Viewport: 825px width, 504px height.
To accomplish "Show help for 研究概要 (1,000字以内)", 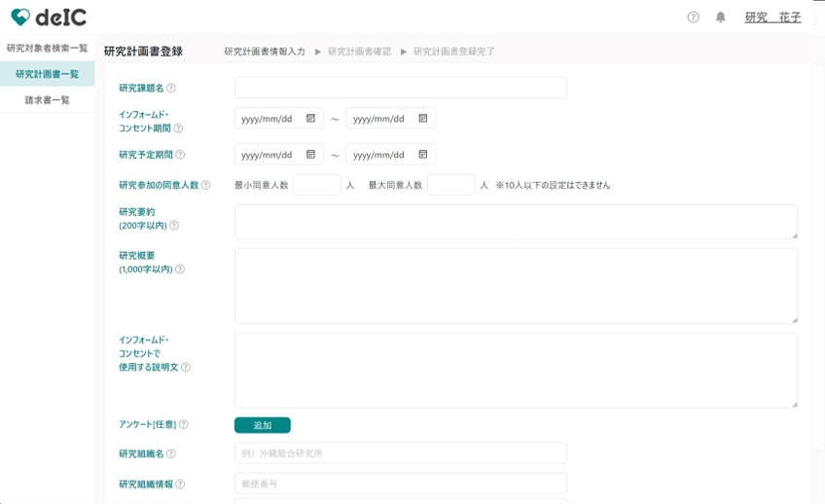I will pyautogui.click(x=180, y=269).
